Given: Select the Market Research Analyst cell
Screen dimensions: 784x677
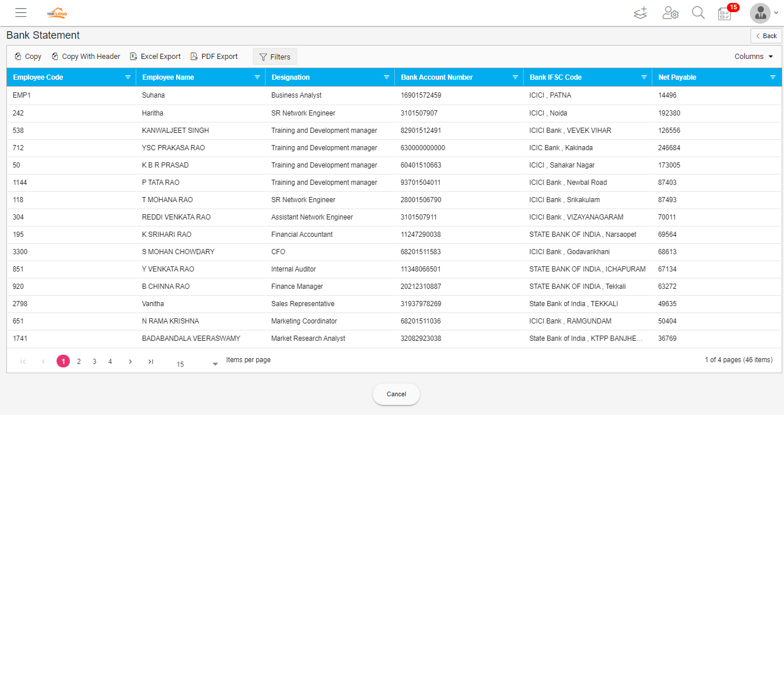Looking at the screenshot, I should pos(308,338).
